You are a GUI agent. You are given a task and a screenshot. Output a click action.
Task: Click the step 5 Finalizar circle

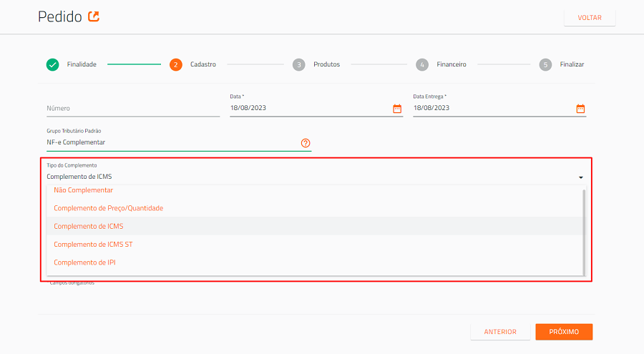(x=545, y=64)
